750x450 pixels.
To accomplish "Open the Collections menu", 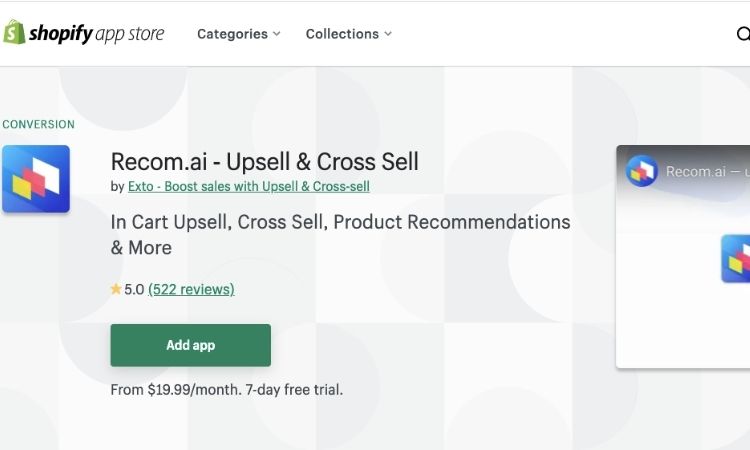I will (x=349, y=34).
